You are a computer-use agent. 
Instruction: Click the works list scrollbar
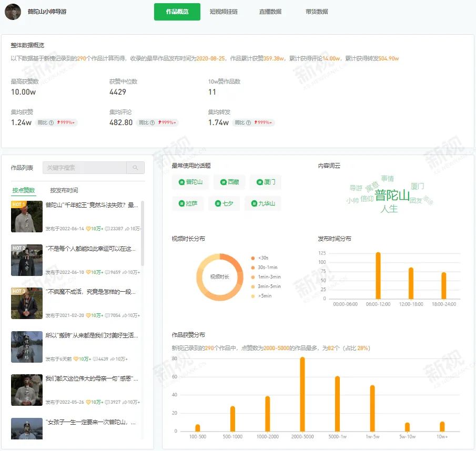coord(143,233)
